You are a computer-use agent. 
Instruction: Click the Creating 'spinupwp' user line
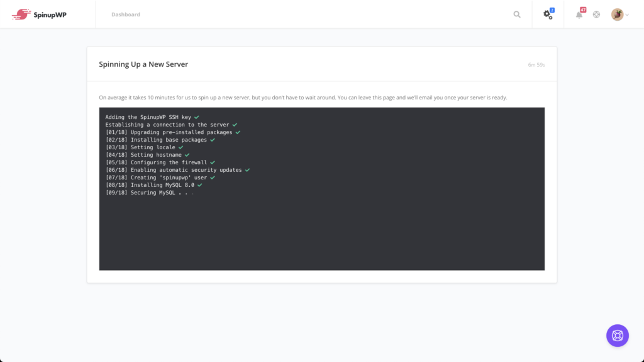point(160,178)
